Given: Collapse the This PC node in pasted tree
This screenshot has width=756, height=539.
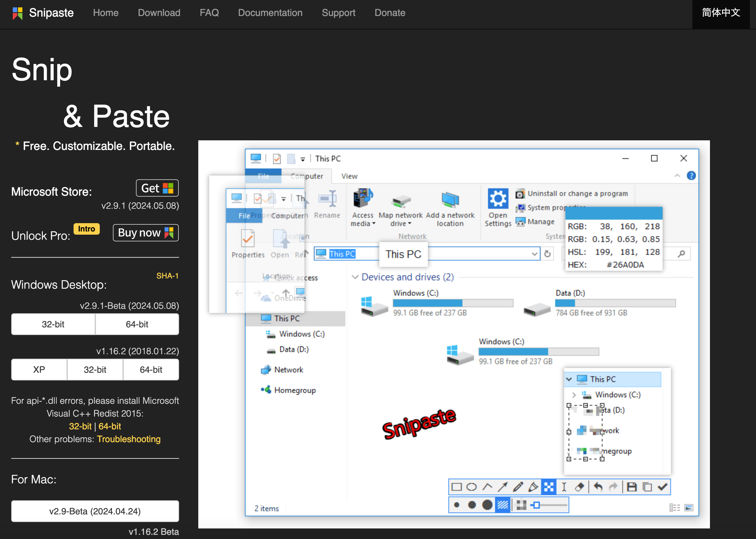Looking at the screenshot, I should click(x=569, y=379).
